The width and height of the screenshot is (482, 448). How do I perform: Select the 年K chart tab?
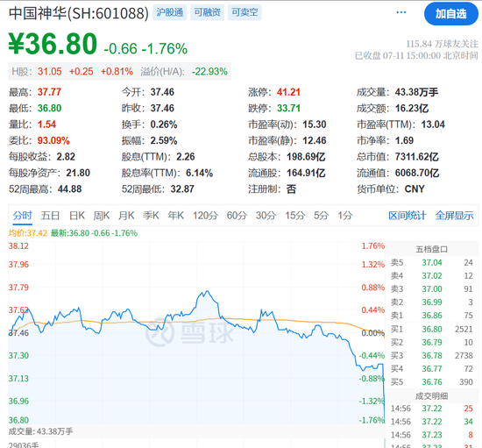pos(176,216)
